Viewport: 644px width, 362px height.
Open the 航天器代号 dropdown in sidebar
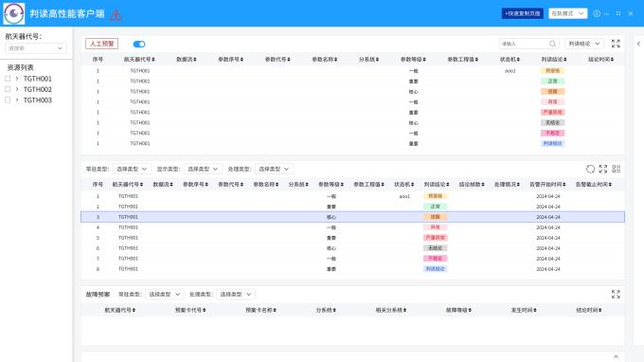pyautogui.click(x=36, y=48)
